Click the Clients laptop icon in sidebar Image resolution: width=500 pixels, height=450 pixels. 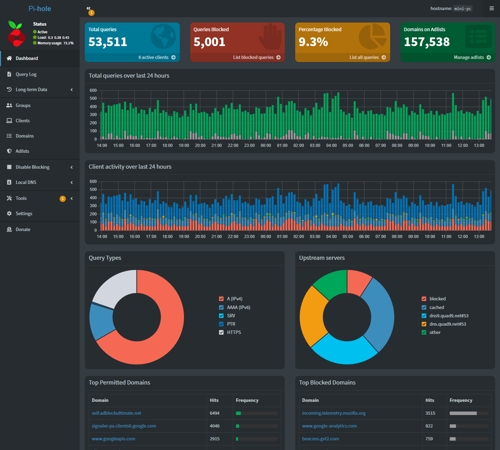coord(9,121)
